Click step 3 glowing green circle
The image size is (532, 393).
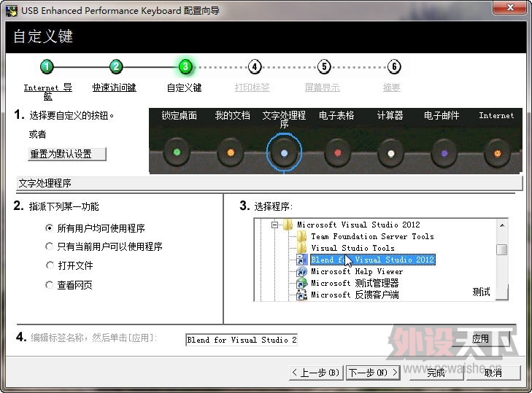[185, 67]
